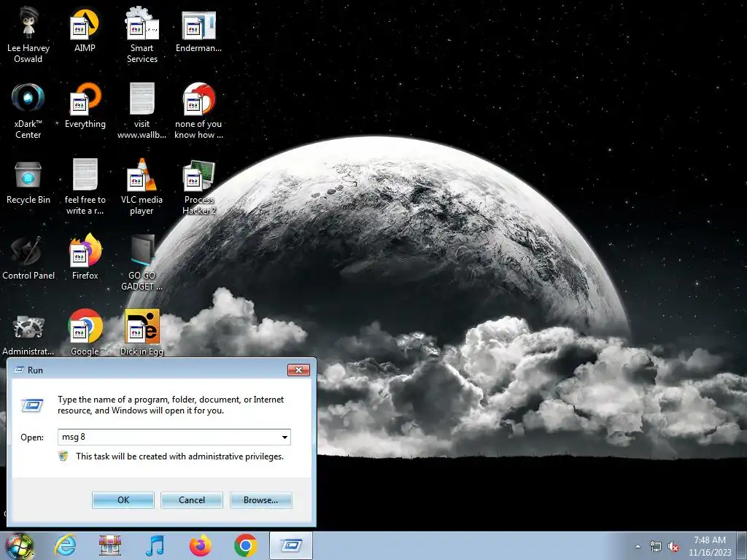Viewport: 747px width, 560px height.
Task: Open the Lee Harvey Oswald desktop icon
Action: coord(28,35)
